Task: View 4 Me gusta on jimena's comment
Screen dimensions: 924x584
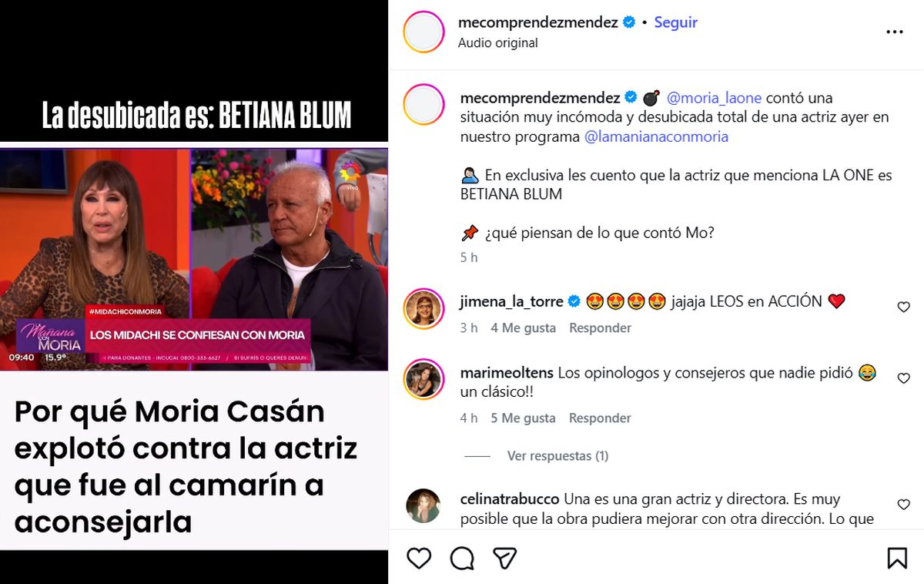Action: click(523, 327)
